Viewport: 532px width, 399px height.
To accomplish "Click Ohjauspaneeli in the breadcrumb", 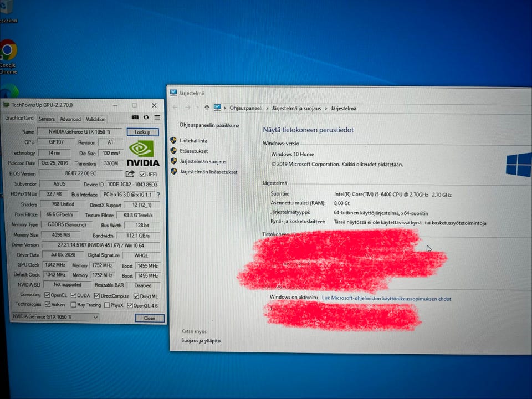I will pos(246,108).
